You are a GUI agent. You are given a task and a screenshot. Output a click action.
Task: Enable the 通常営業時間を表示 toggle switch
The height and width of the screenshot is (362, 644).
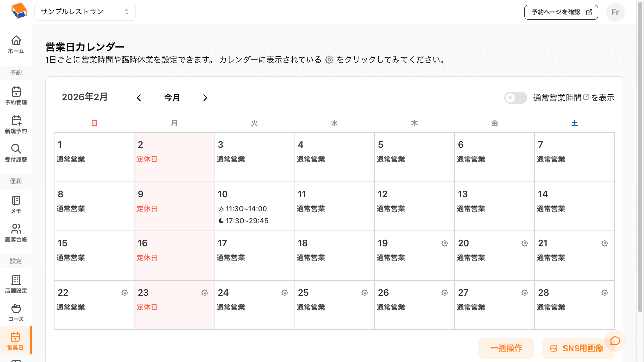[x=515, y=98]
